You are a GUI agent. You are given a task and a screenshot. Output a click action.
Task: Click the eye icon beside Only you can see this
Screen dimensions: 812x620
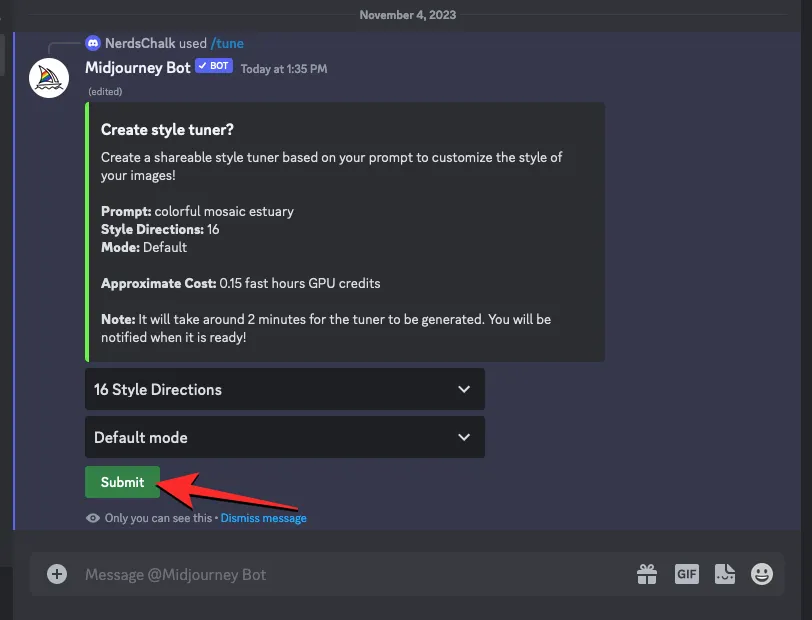[93, 518]
